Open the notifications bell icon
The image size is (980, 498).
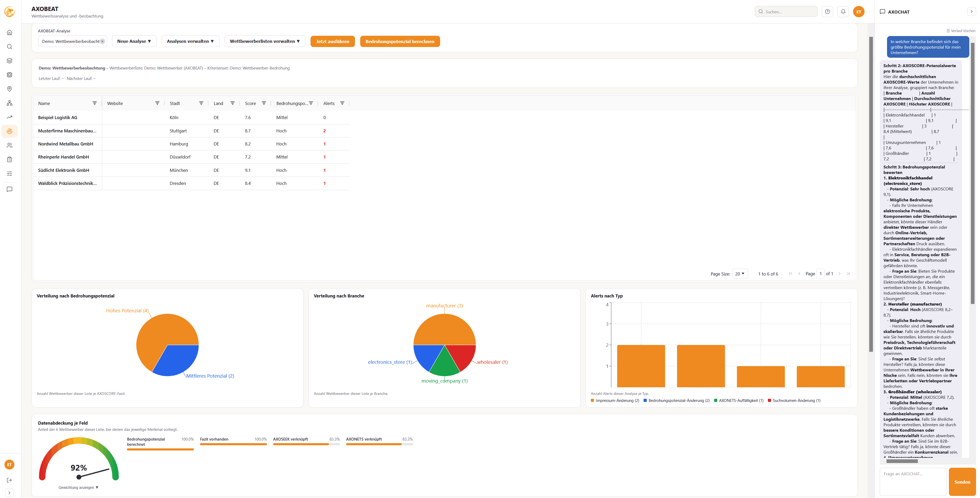[x=843, y=12]
